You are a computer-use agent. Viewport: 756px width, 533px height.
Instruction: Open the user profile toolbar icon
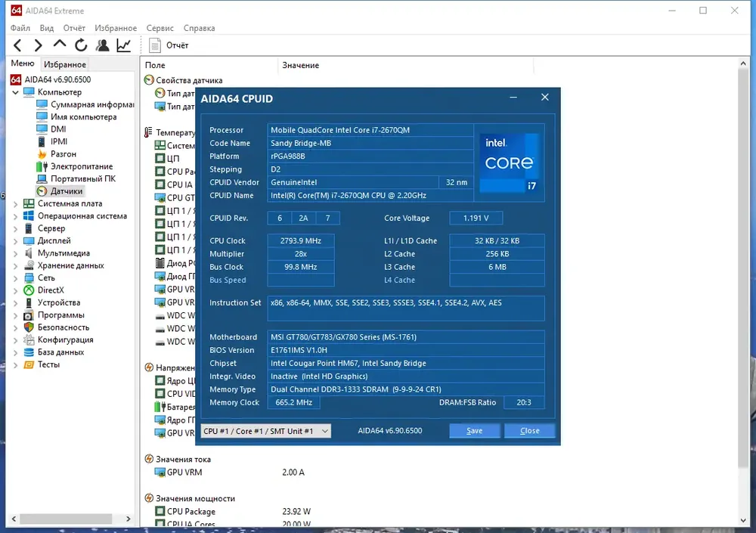point(102,45)
